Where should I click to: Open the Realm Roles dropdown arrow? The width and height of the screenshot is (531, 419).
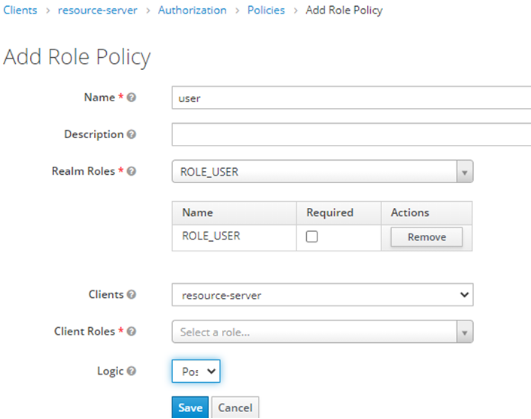point(465,172)
